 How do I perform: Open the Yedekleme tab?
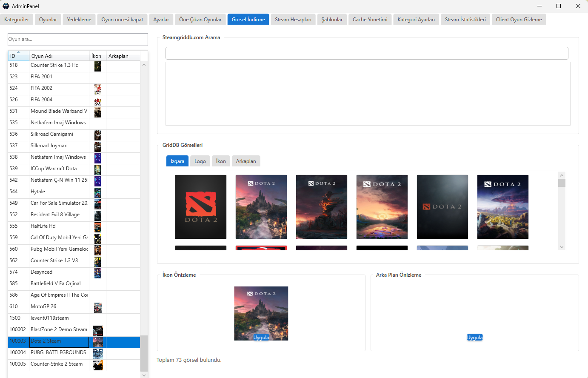click(x=79, y=20)
